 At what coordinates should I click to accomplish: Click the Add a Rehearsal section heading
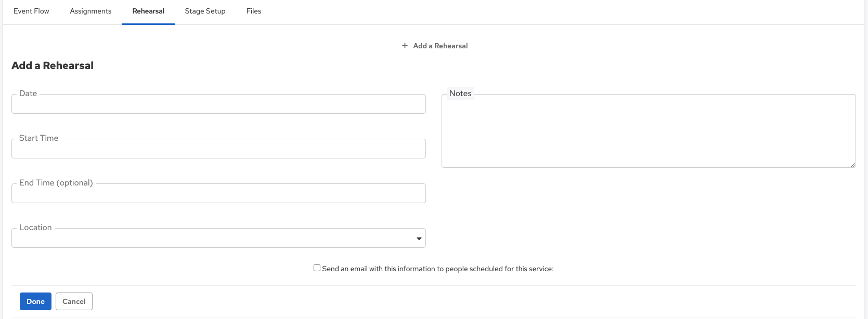[52, 65]
